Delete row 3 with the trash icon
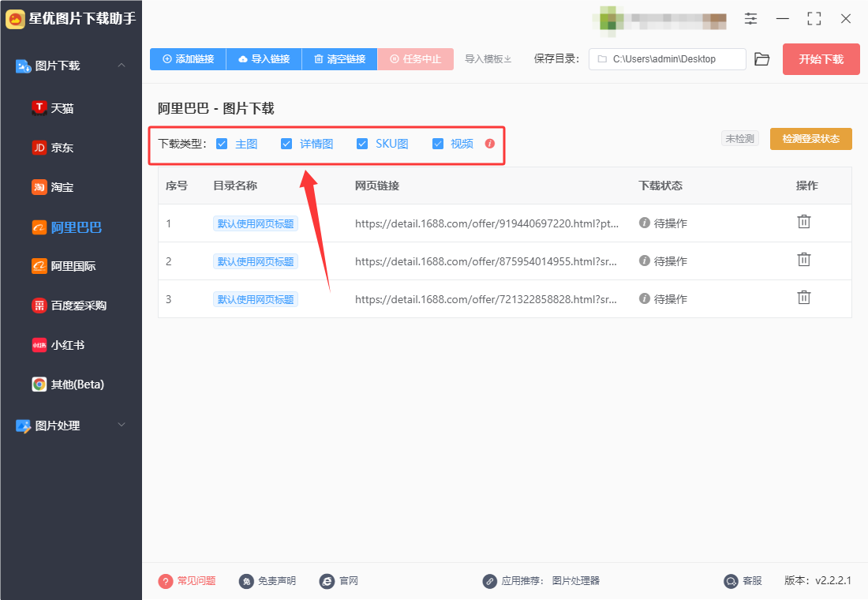This screenshot has width=868, height=600. (804, 298)
